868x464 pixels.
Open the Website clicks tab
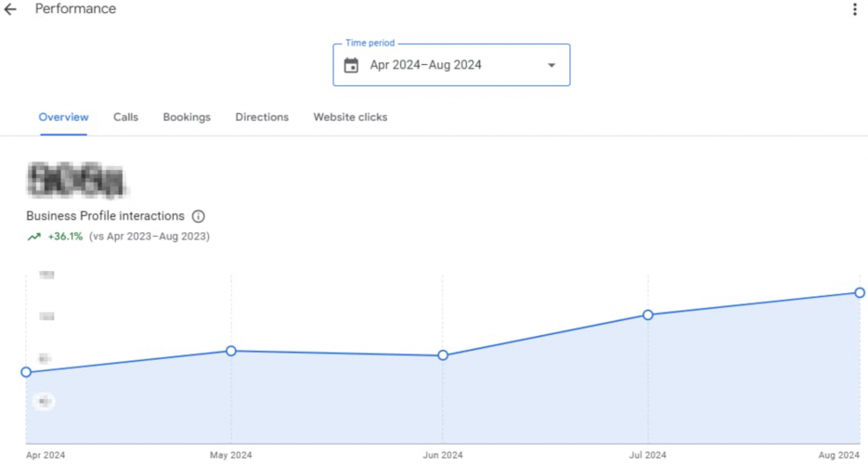(x=350, y=117)
